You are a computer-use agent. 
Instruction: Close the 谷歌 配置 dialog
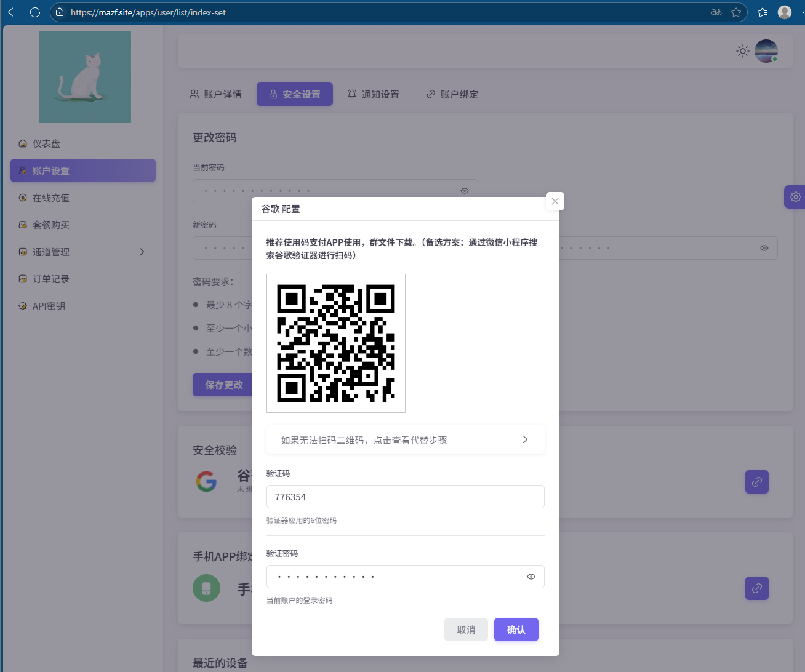pos(555,201)
